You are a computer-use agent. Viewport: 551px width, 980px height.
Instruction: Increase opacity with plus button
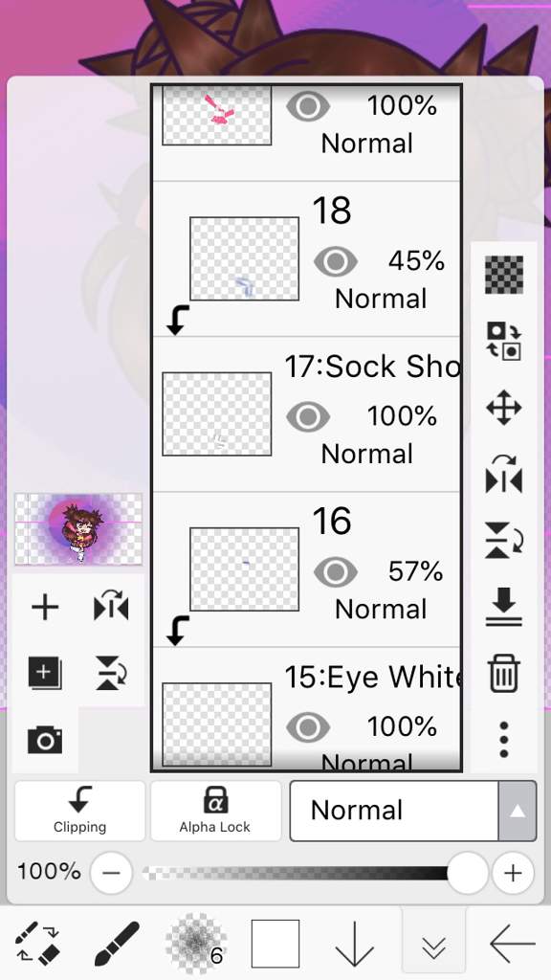[513, 873]
